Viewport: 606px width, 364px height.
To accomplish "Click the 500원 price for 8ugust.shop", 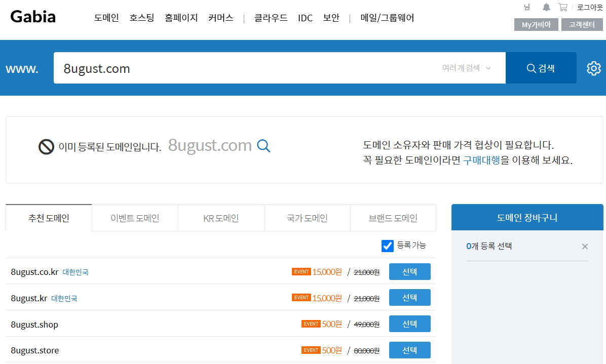I will click(x=332, y=324).
